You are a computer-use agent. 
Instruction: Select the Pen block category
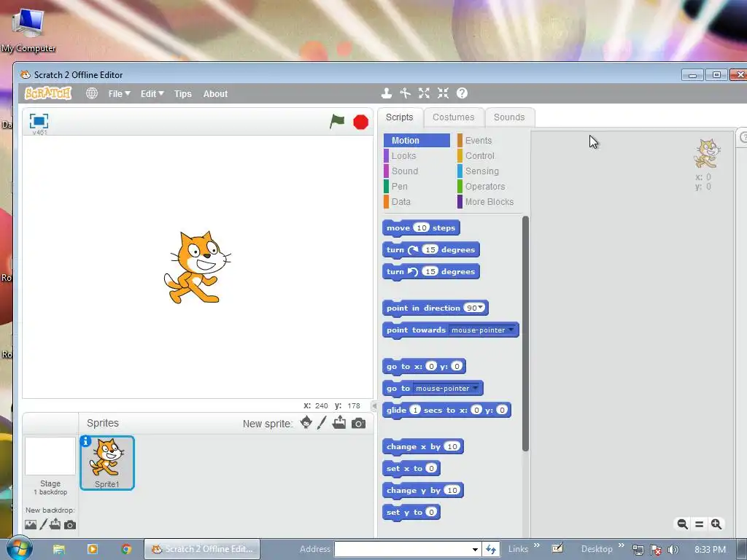click(399, 186)
